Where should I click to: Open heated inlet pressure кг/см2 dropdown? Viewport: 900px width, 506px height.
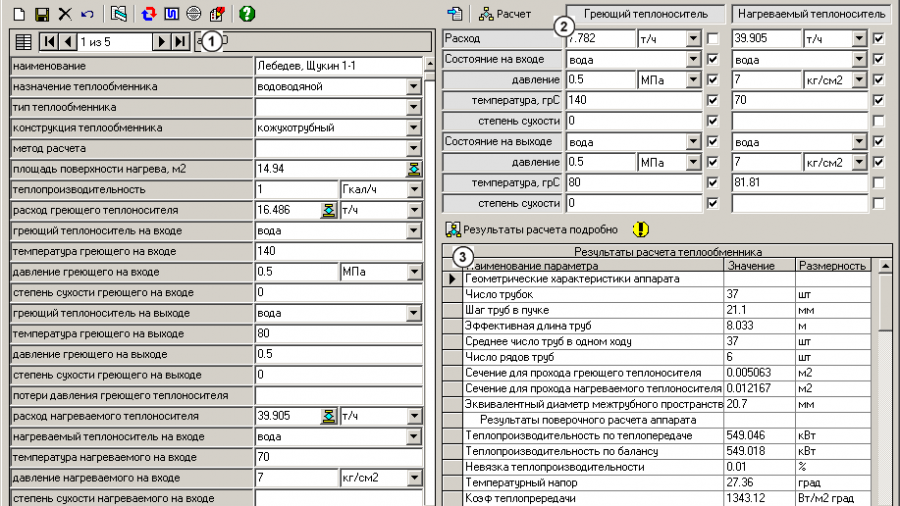click(x=859, y=80)
